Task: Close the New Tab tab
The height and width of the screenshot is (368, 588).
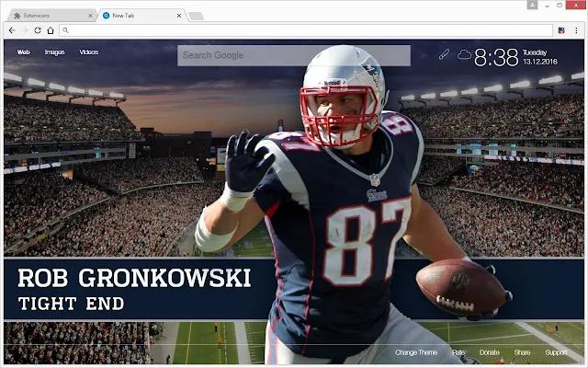Action: click(x=179, y=16)
